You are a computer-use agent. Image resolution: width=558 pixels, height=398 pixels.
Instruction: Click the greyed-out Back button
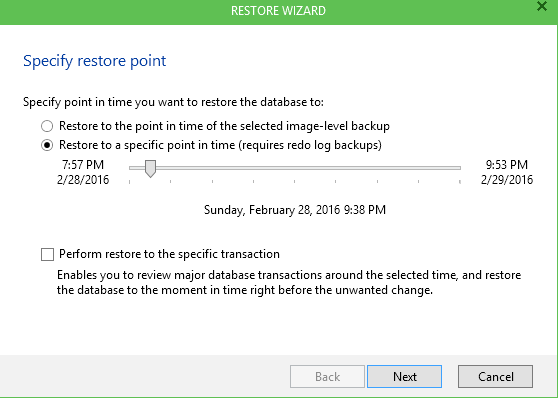click(x=327, y=376)
